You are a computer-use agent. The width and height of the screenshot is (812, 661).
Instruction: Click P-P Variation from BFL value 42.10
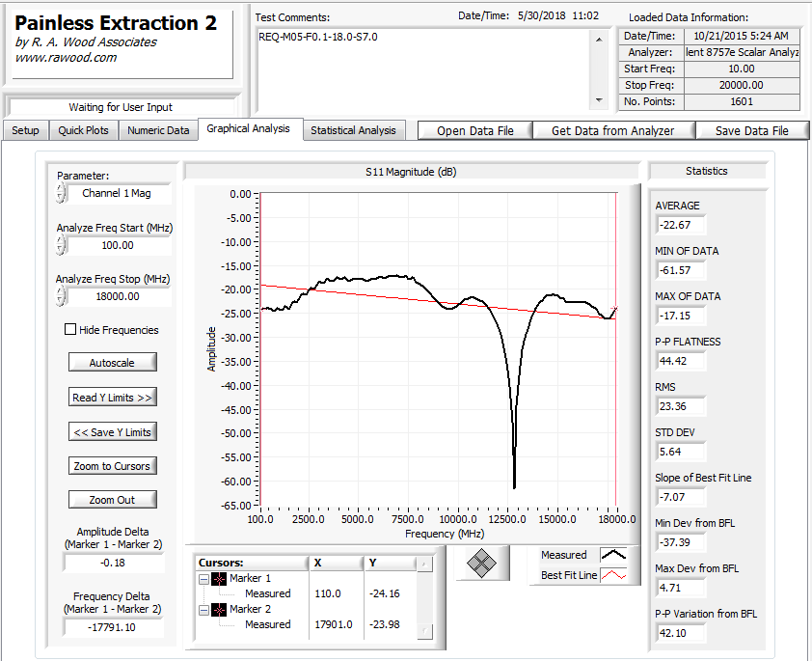[681, 633]
